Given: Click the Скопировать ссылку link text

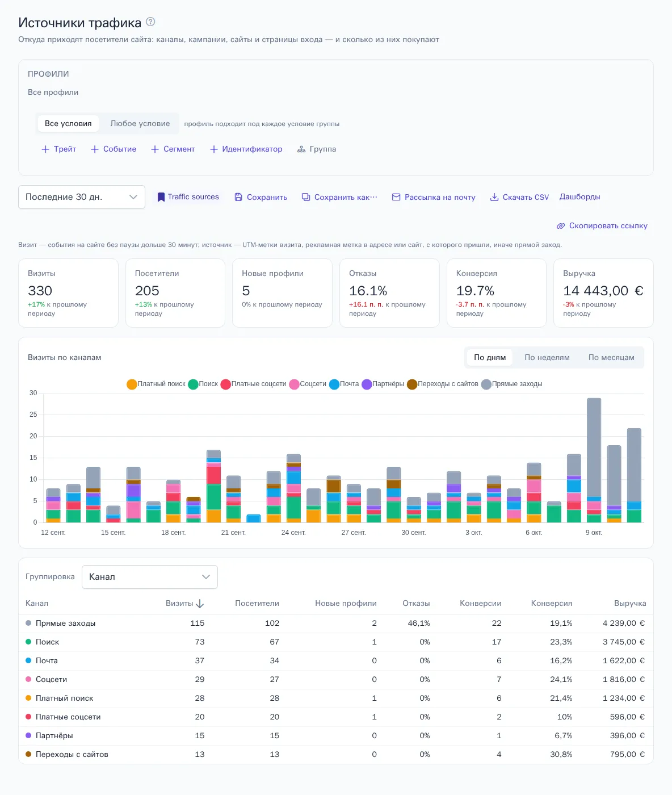Looking at the screenshot, I should 608,226.
